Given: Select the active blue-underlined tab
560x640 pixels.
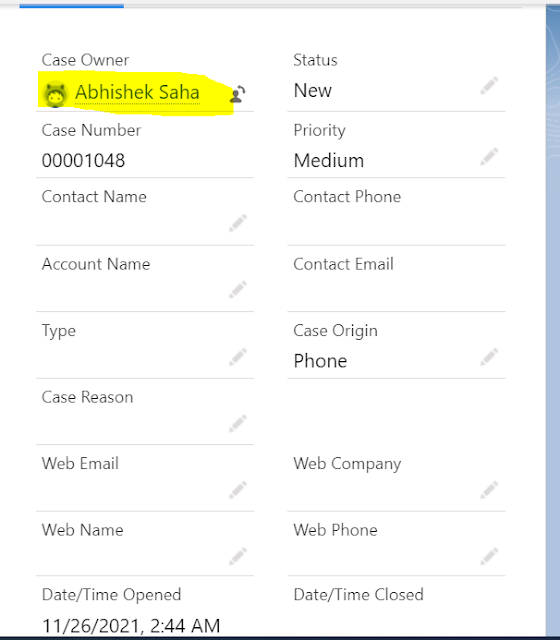Looking at the screenshot, I should pos(71,5).
